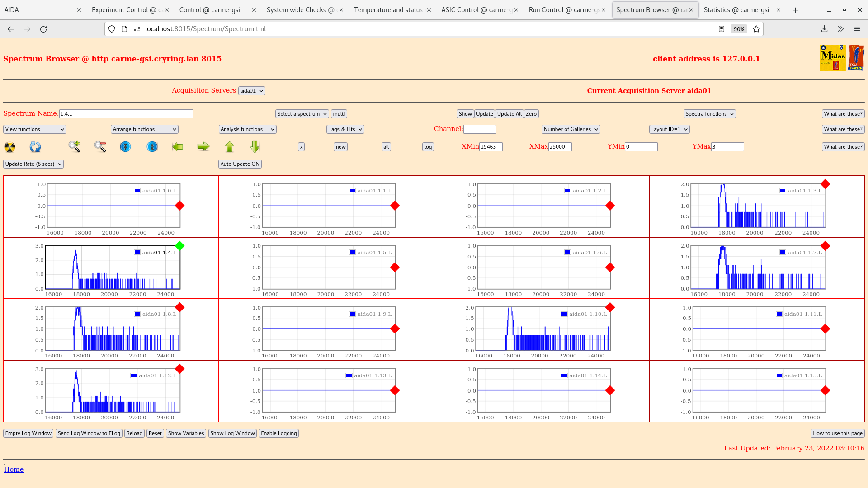Follow the Home link
Image resolution: width=868 pixels, height=488 pixels.
[x=14, y=469]
